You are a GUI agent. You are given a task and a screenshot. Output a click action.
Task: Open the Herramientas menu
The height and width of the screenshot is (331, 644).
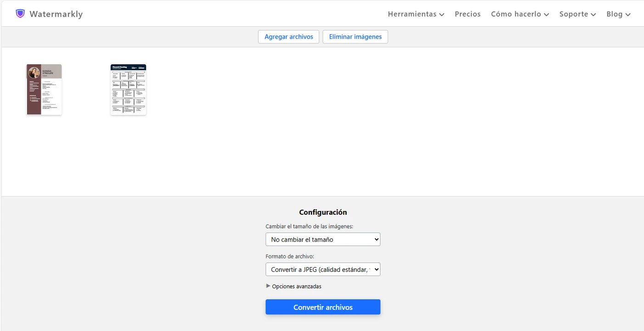click(x=412, y=14)
